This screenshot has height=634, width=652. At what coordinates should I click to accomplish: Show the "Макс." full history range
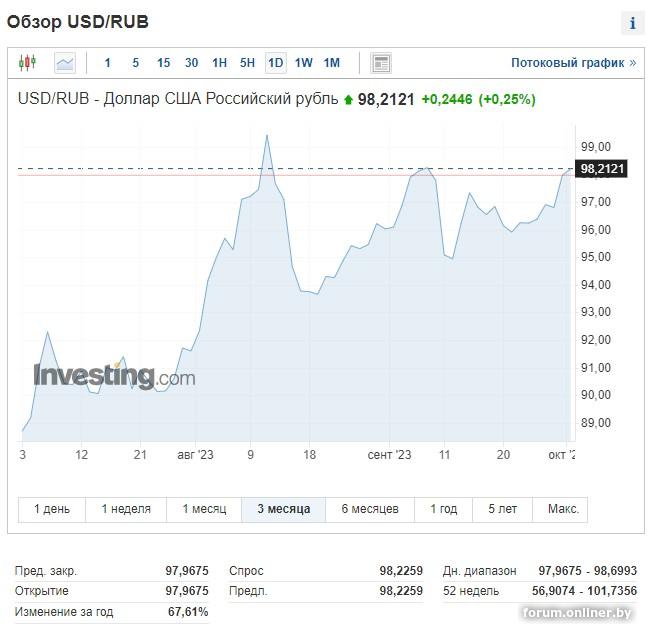tap(563, 509)
